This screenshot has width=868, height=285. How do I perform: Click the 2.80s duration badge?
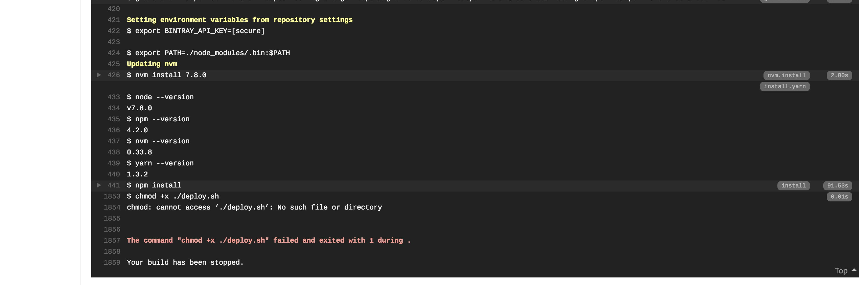(839, 75)
